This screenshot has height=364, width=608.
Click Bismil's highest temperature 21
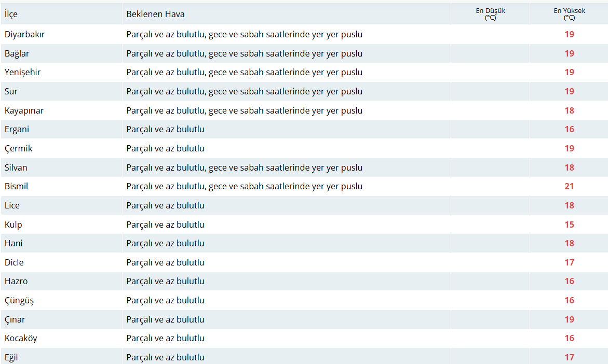tap(569, 186)
